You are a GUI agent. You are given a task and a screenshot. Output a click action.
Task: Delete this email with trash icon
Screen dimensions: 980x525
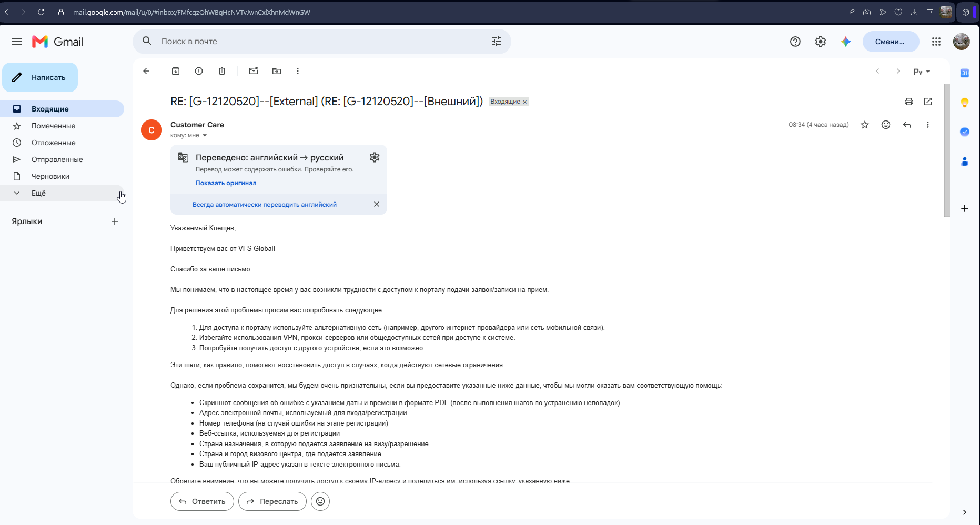(222, 71)
